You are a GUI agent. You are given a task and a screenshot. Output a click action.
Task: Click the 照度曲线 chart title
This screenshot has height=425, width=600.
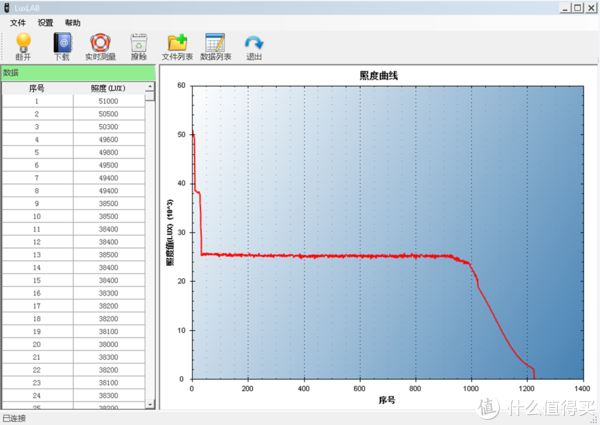coord(381,75)
